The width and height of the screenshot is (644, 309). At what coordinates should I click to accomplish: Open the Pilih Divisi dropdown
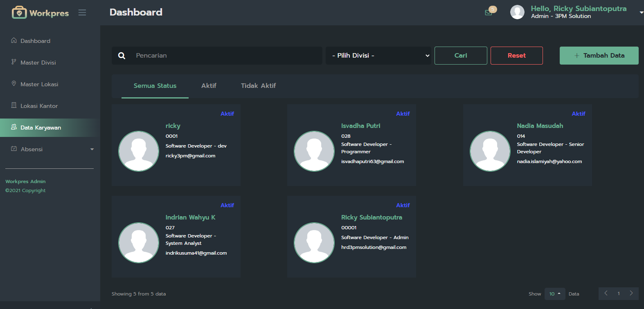(378, 56)
